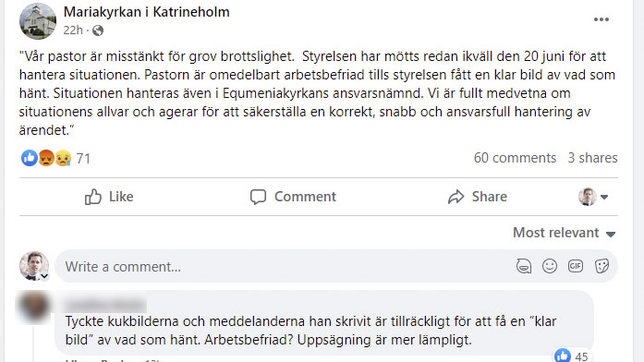Open the three-dot post options menu

point(601,19)
